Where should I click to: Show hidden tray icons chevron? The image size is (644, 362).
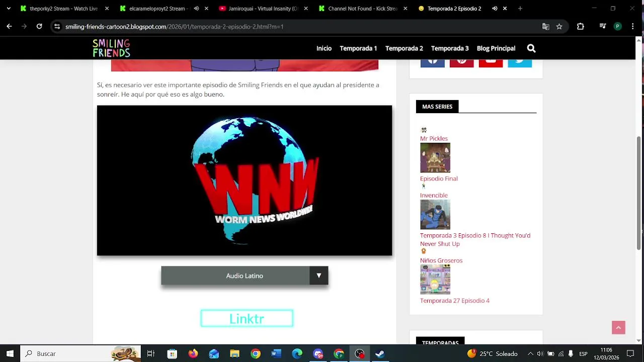coord(530,353)
